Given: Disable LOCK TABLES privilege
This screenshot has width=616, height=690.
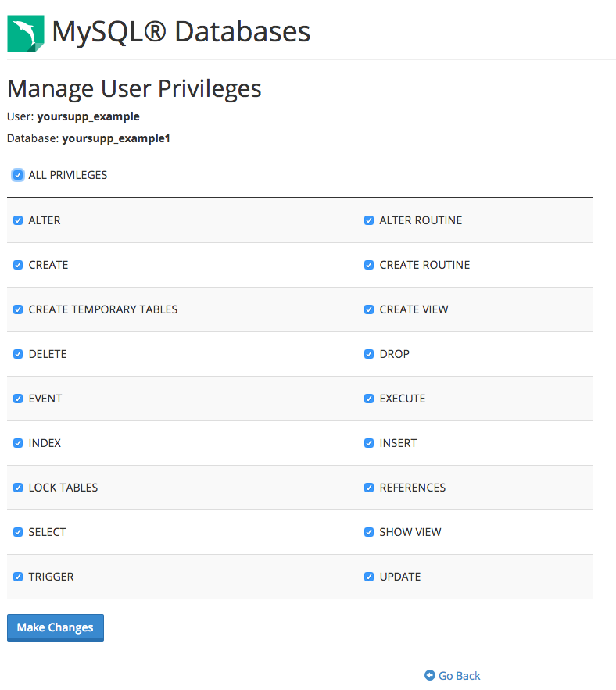Looking at the screenshot, I should tap(17, 488).
